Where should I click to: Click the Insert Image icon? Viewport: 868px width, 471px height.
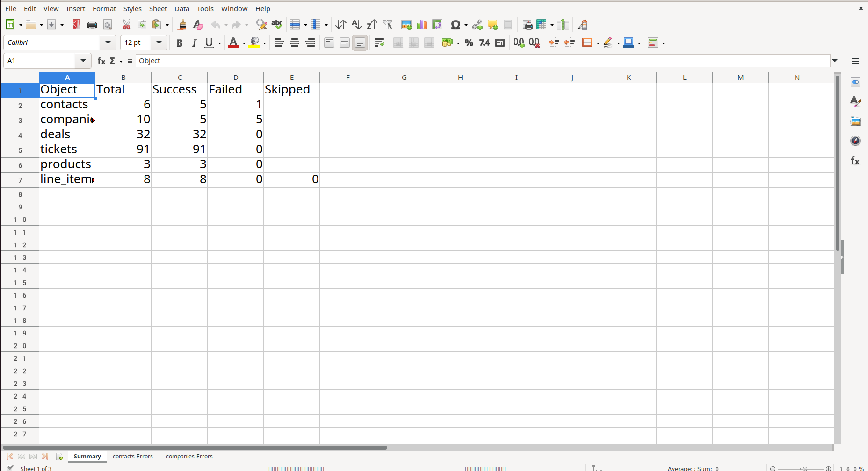(x=406, y=25)
